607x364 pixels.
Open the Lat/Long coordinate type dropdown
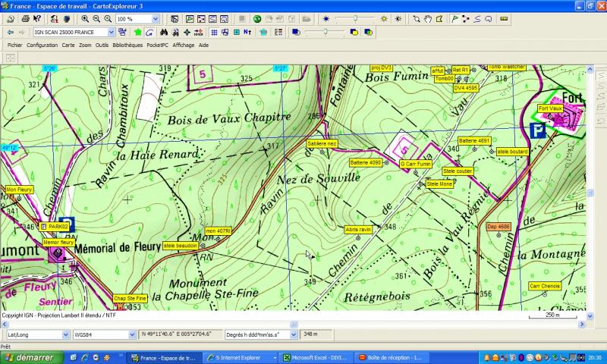point(65,334)
